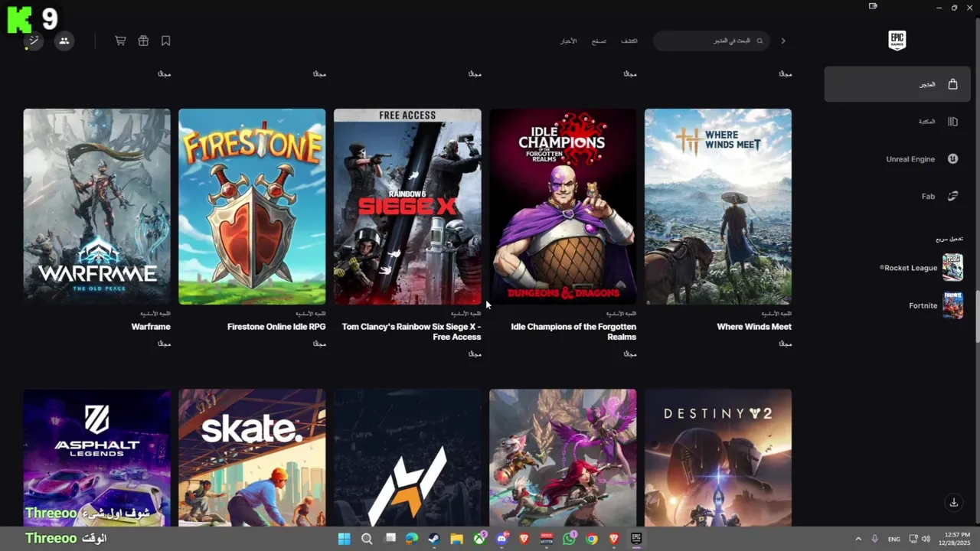Open Google Chrome from the taskbar
980x551 pixels.
[591, 539]
